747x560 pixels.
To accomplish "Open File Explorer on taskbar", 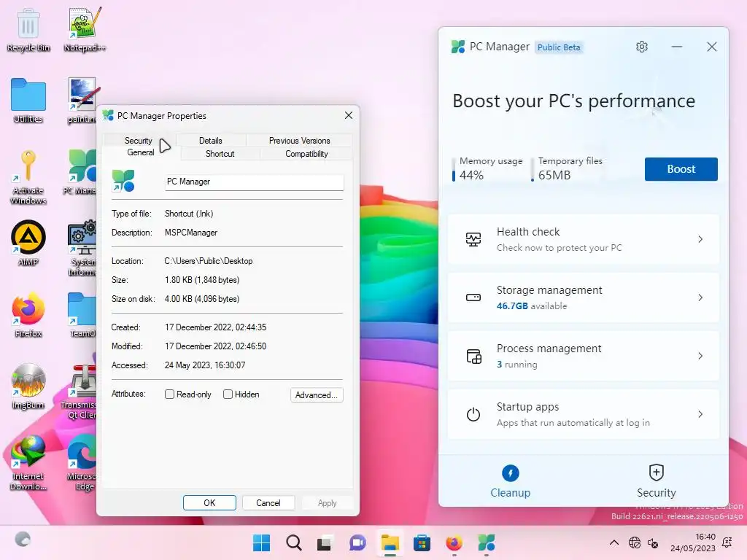I will [x=390, y=542].
